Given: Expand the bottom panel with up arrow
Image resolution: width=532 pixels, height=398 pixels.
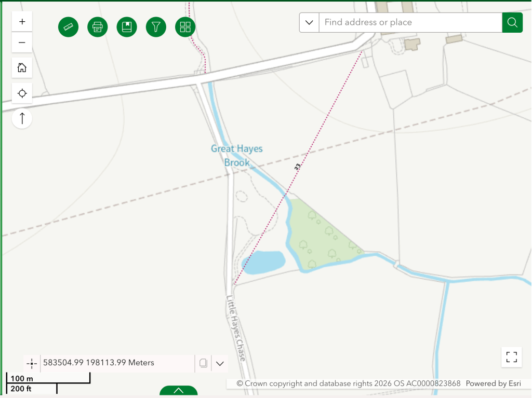Looking at the screenshot, I should pos(178,391).
